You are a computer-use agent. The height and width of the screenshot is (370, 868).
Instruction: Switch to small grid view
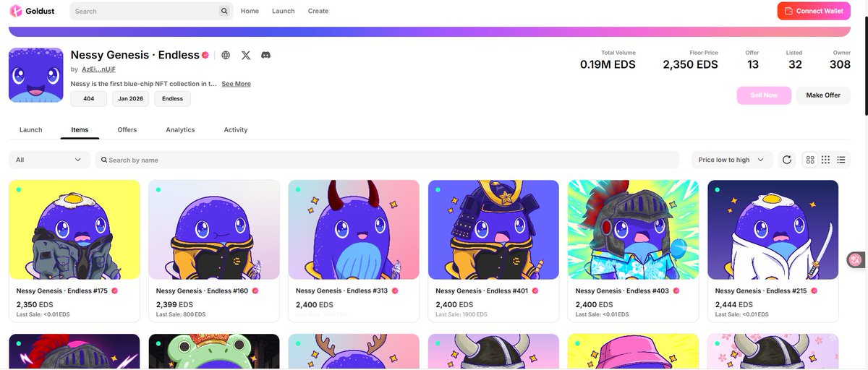(825, 160)
